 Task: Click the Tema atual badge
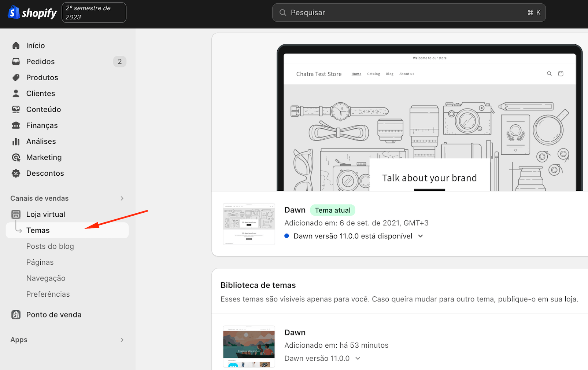click(x=333, y=210)
